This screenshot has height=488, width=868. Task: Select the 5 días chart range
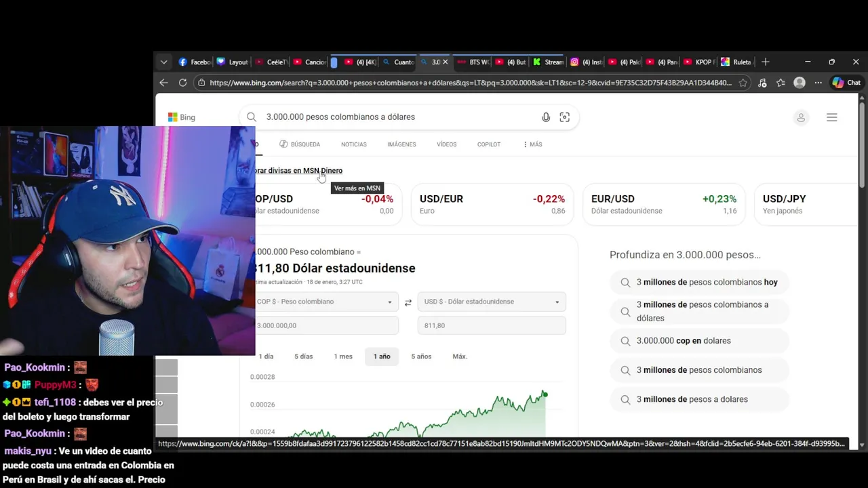[x=304, y=357]
